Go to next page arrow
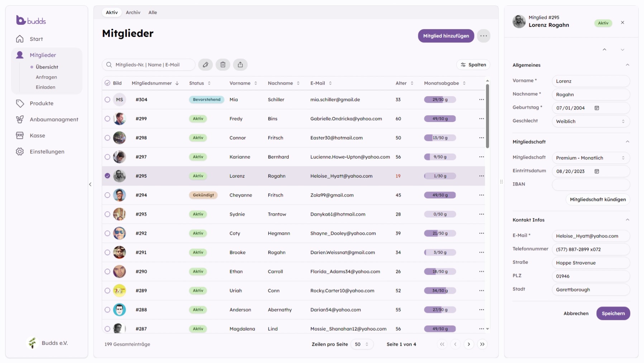The image size is (644, 363). pos(469,344)
